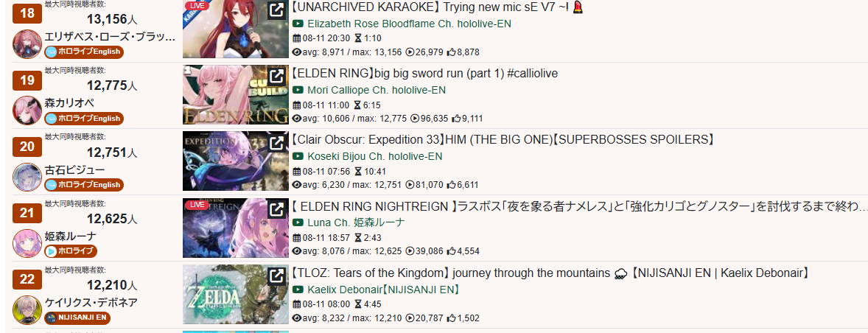Click YouTube icon beside Mori Calliope Ch.
The height and width of the screenshot is (333, 868).
click(x=298, y=90)
